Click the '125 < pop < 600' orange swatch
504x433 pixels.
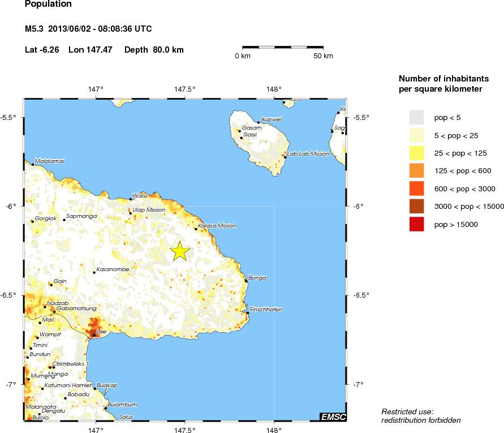tap(416, 171)
